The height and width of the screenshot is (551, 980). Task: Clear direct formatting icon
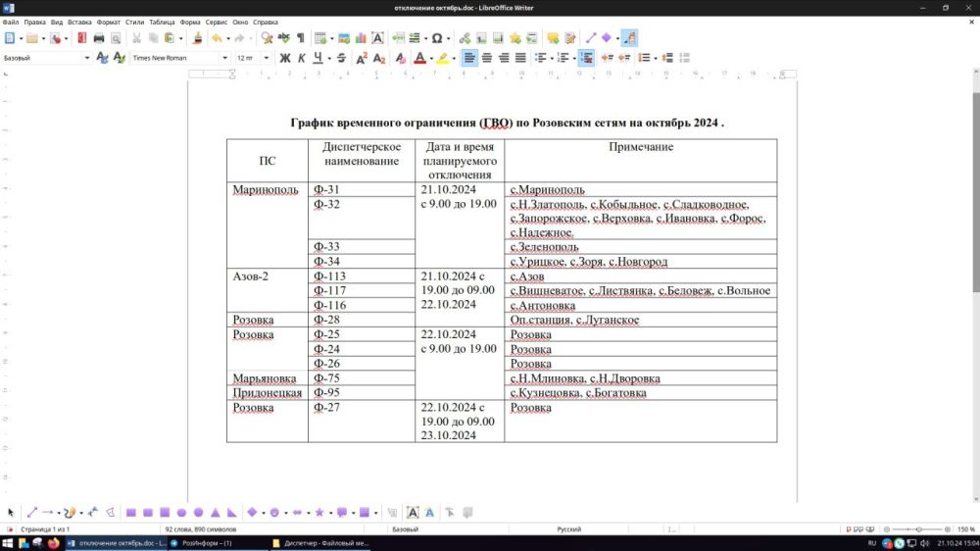pyautogui.click(x=400, y=58)
